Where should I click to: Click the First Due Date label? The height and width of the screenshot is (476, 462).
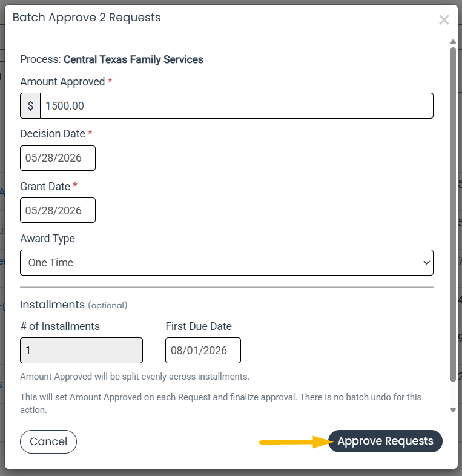click(199, 326)
